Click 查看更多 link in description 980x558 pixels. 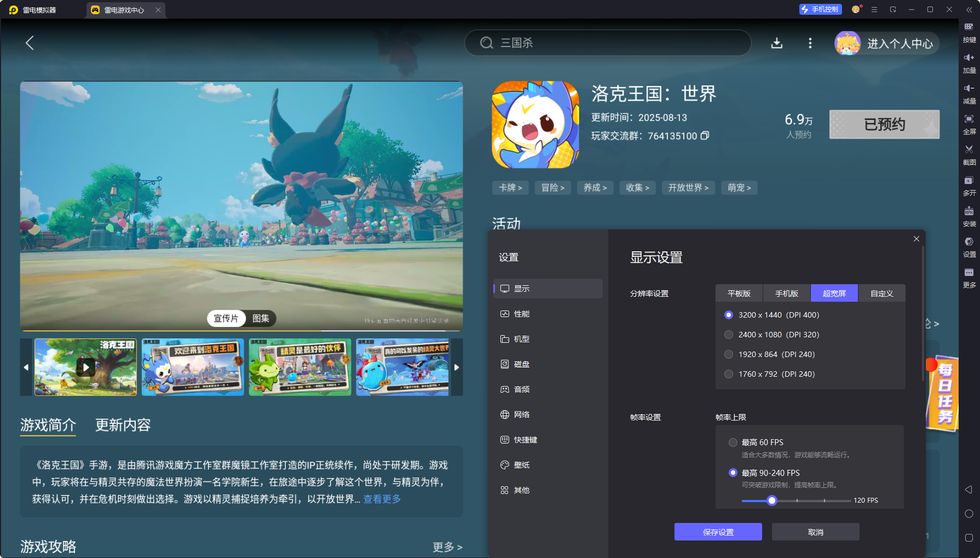[382, 499]
